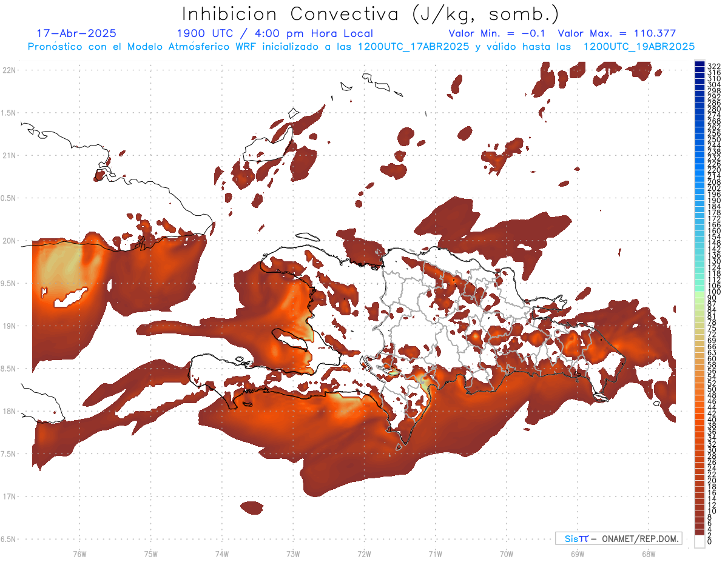Click the '10' colorbar value
728x562 pixels.
pos(712,511)
